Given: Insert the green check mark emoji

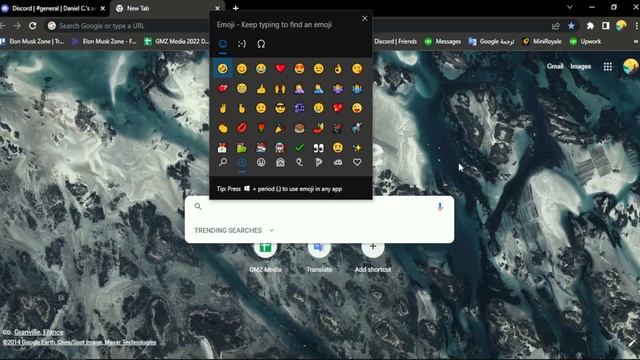Looking at the screenshot, I should tap(299, 147).
